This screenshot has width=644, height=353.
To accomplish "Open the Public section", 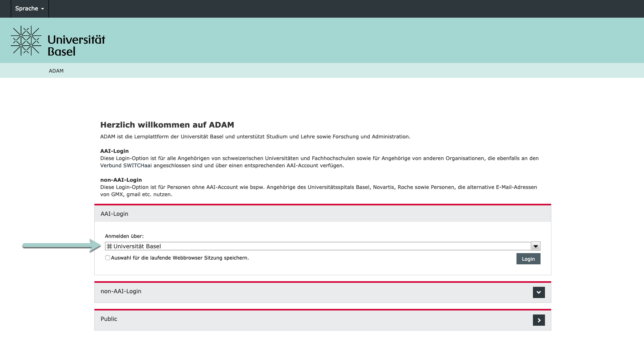I will point(109,319).
